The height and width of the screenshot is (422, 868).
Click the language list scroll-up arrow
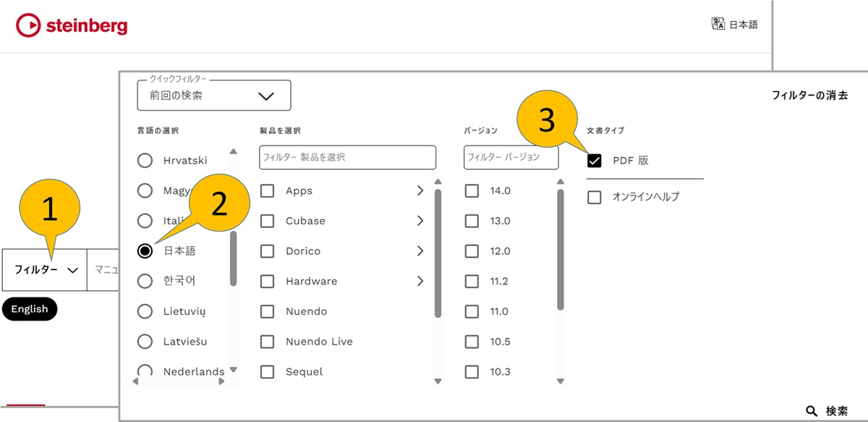pos(233,151)
